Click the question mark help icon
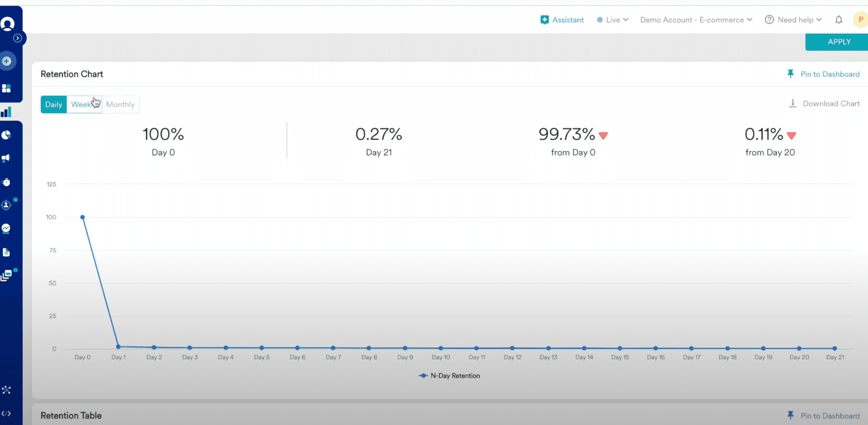The image size is (868, 425). [769, 20]
